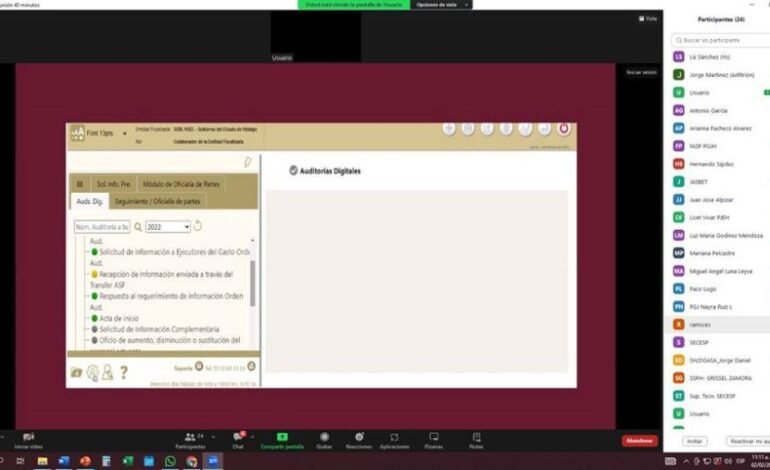770x470 pixels.
Task: Click the question mark help icon
Action: [124, 373]
